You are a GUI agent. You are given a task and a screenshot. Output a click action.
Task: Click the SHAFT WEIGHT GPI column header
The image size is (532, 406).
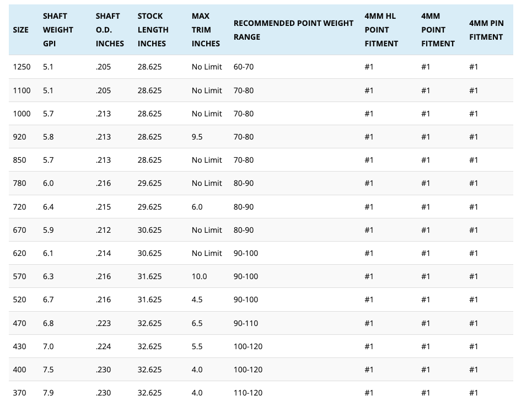[x=58, y=30]
